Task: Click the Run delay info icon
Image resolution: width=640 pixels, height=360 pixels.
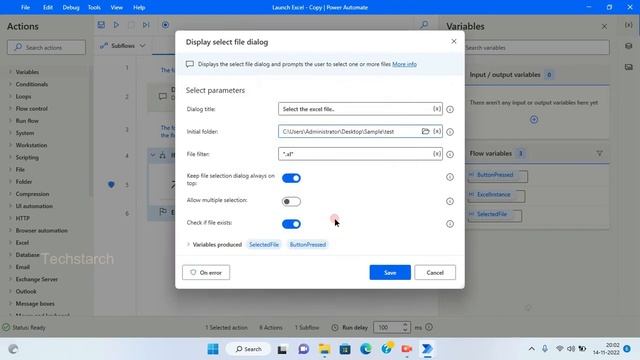Action: pos(429,327)
